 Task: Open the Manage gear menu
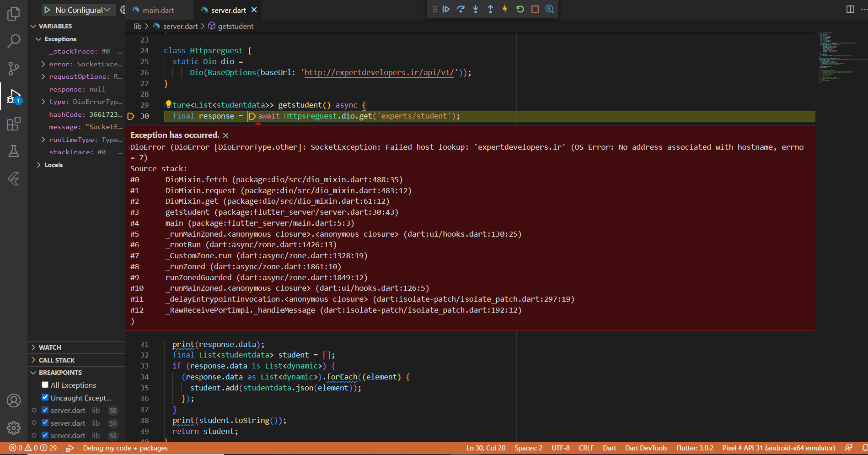coord(14,428)
